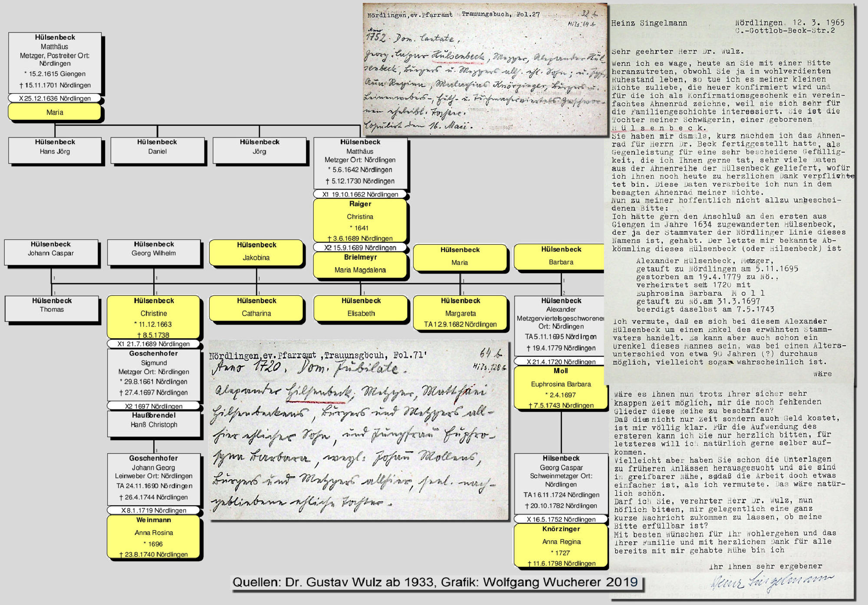868x605 pixels.
Task: Click the Anna Rosina Weinmann box
Action: tap(154, 536)
